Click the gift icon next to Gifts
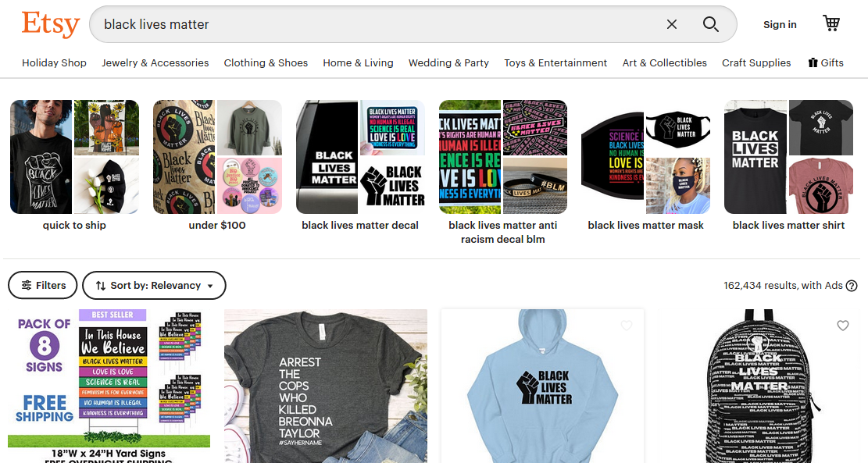This screenshot has height=463, width=868. (x=813, y=62)
